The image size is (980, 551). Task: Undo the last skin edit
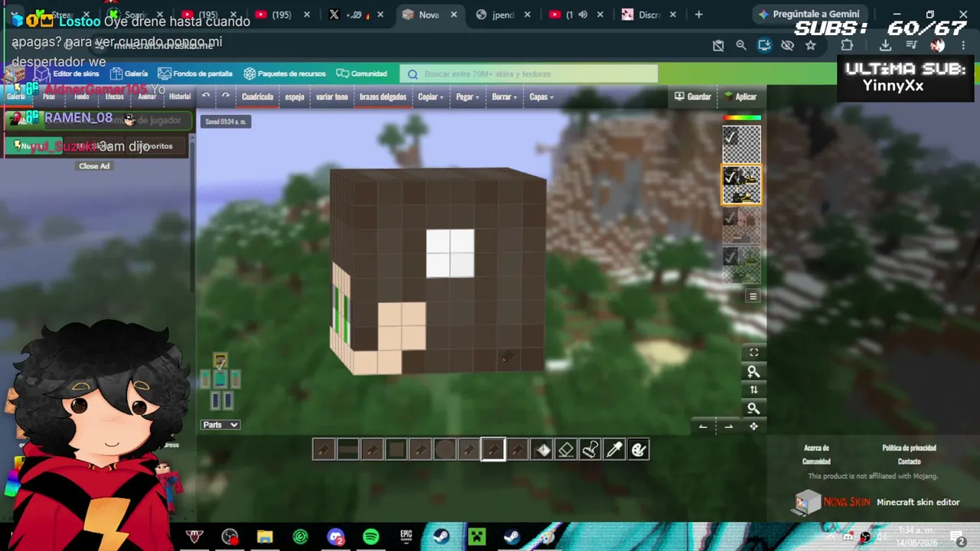206,96
